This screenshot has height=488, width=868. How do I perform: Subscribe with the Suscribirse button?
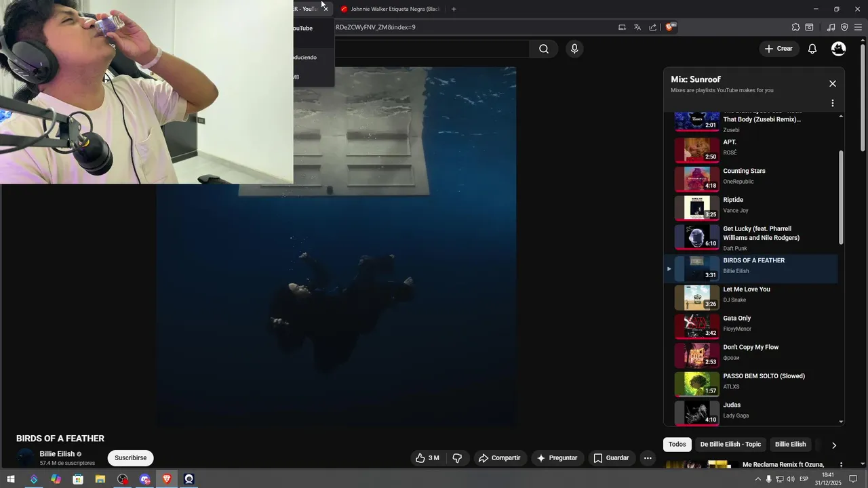pyautogui.click(x=131, y=458)
